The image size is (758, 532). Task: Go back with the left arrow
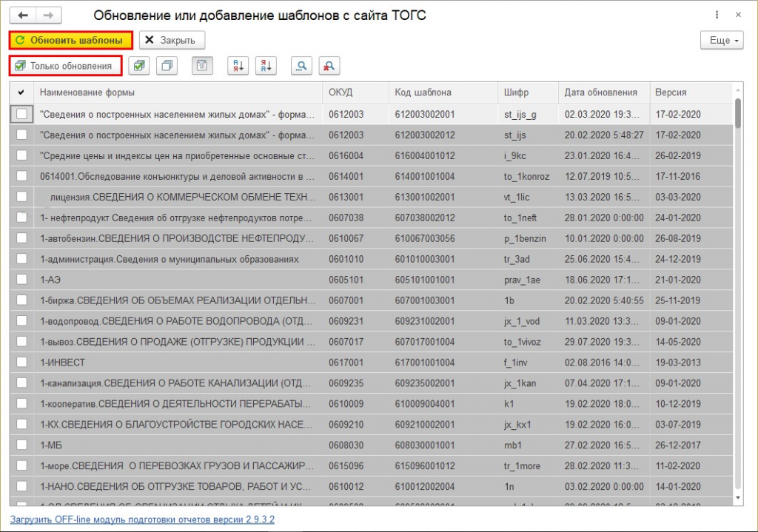pos(23,16)
